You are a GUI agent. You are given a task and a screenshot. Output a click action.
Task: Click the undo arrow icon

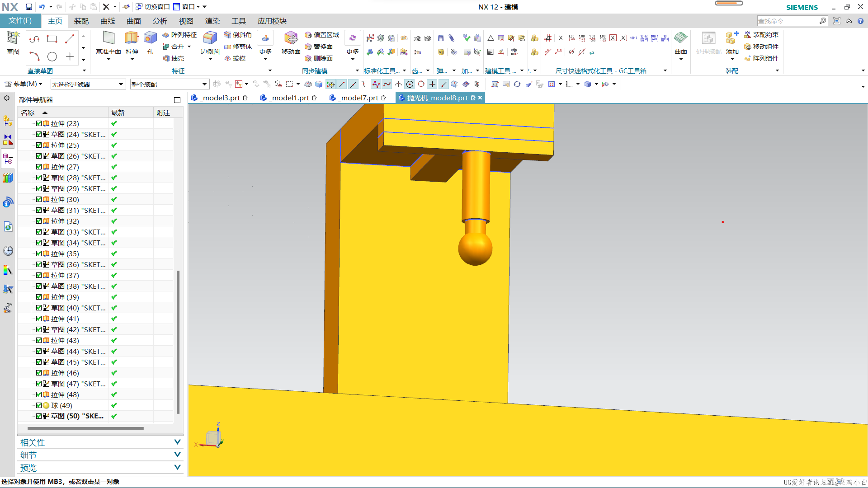42,7
